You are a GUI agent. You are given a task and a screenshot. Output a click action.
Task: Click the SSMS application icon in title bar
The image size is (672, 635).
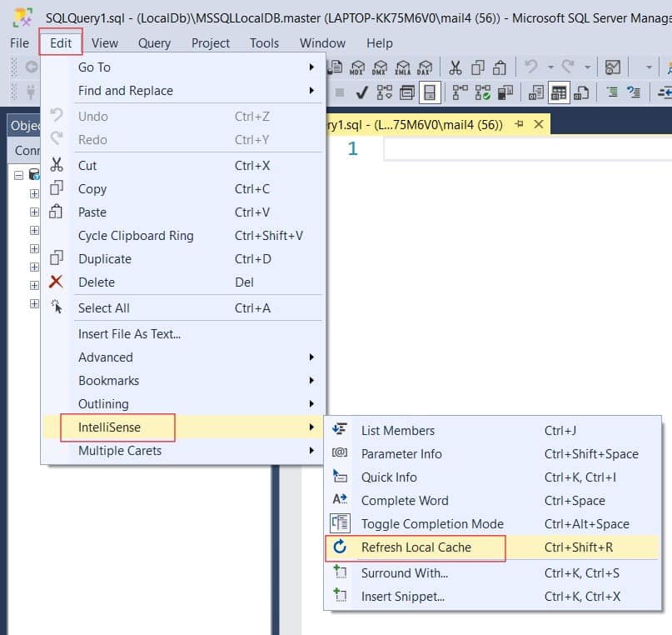tap(22, 18)
